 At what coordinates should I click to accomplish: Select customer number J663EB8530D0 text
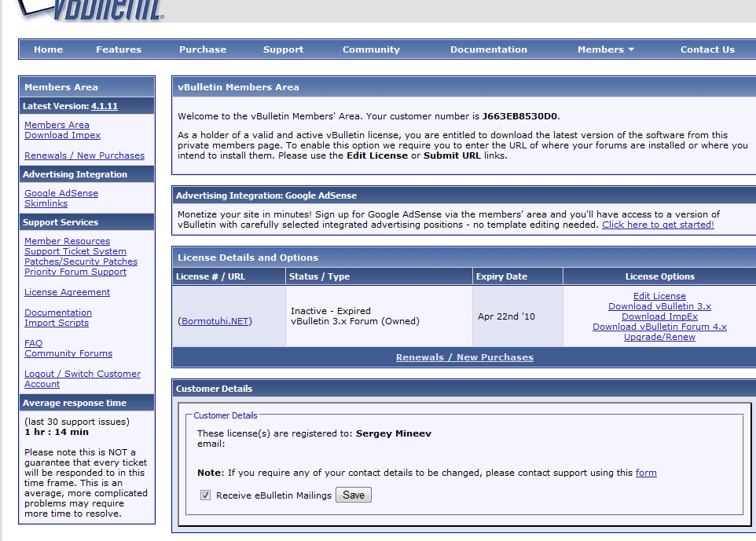[x=519, y=116]
